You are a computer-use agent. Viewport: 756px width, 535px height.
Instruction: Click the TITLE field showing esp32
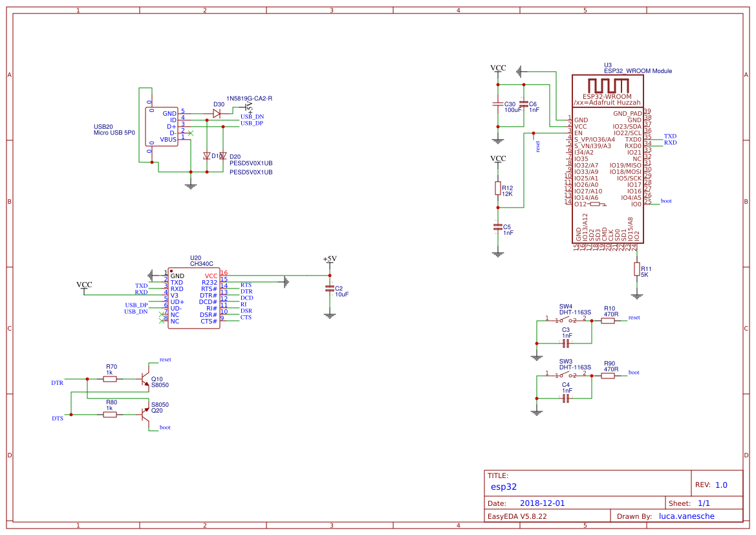(x=504, y=486)
